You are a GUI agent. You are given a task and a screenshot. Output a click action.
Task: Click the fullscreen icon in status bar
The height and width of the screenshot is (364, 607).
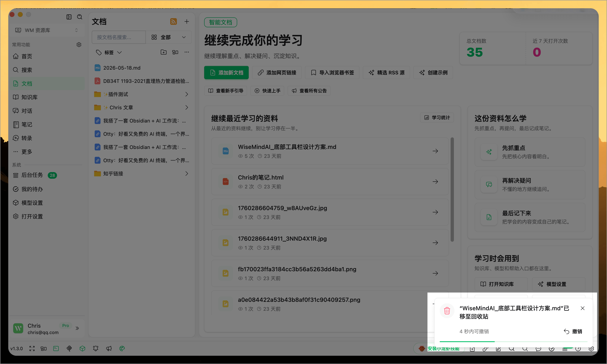point(32,348)
